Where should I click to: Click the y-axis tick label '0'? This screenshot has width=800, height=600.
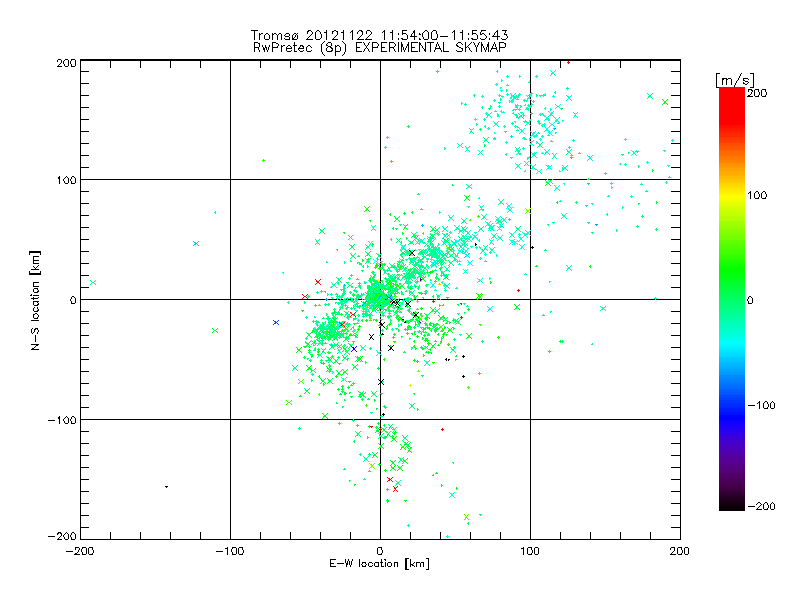[73, 300]
